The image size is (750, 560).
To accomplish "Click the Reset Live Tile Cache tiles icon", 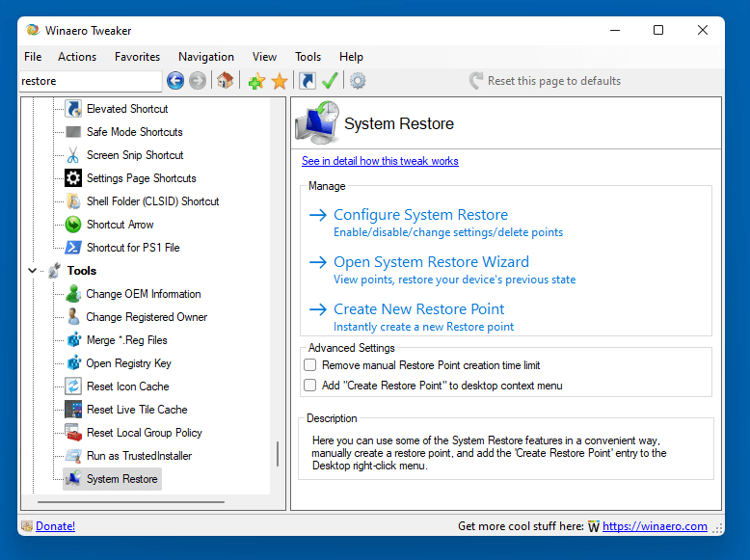I will click(73, 410).
